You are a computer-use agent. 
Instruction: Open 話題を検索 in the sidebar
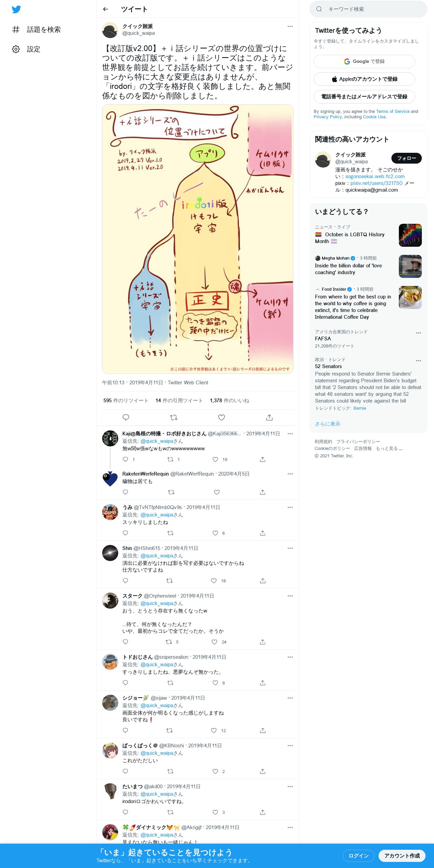pyautogui.click(x=37, y=30)
